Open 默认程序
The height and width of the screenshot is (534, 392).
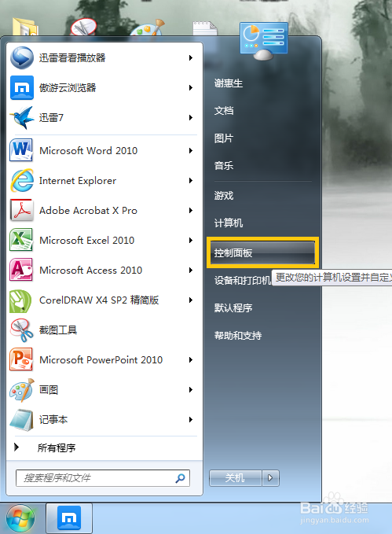click(233, 308)
